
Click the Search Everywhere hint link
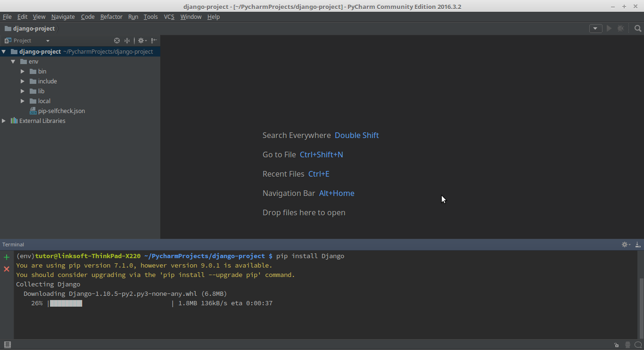click(357, 135)
